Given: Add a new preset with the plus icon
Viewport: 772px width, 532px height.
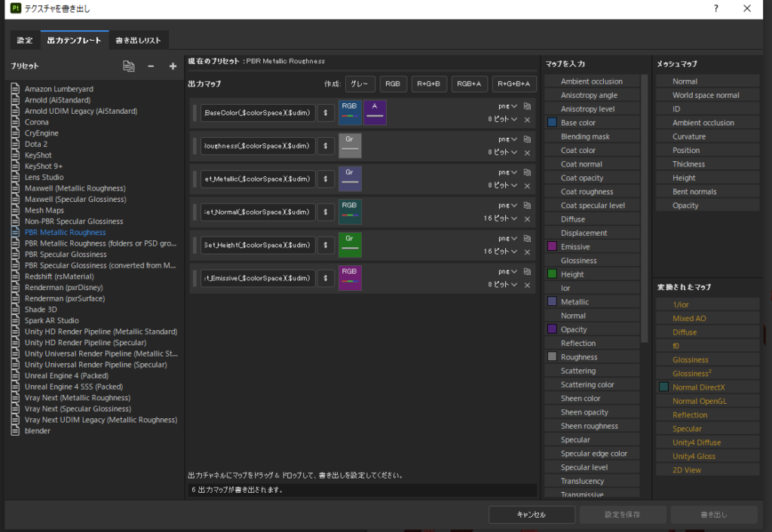Looking at the screenshot, I should (x=173, y=66).
